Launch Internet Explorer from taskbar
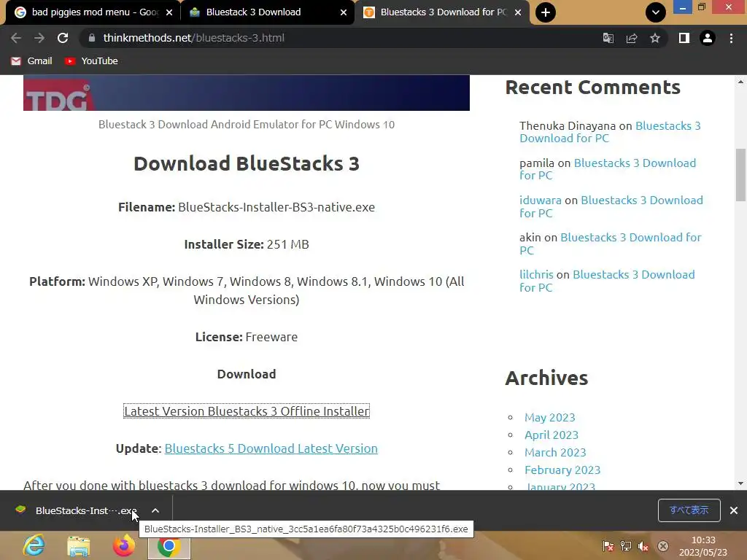 [x=34, y=545]
